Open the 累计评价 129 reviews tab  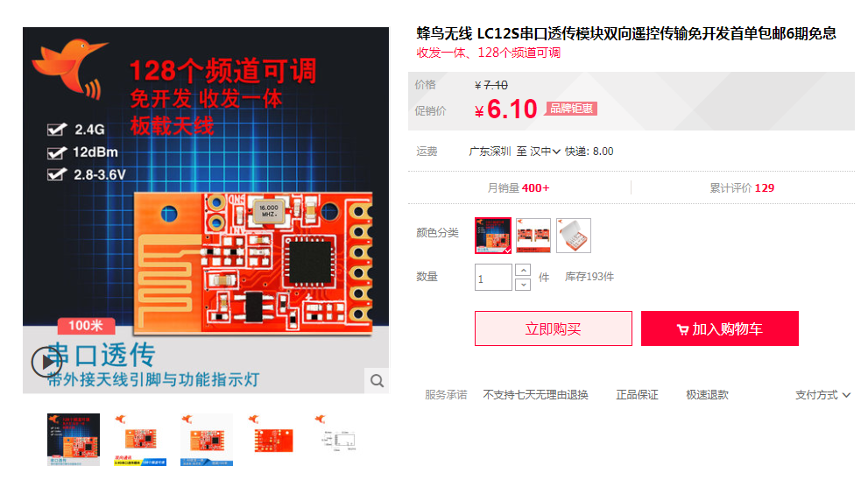742,188
